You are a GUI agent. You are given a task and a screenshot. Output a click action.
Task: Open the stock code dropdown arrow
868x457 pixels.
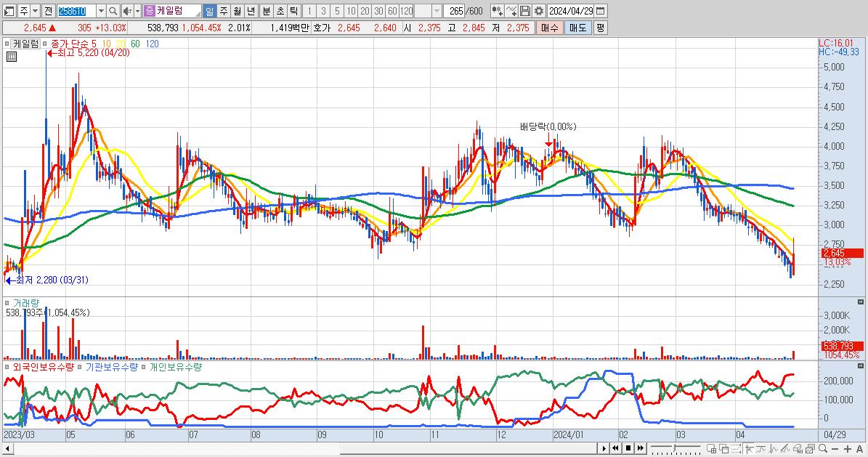[x=101, y=10]
